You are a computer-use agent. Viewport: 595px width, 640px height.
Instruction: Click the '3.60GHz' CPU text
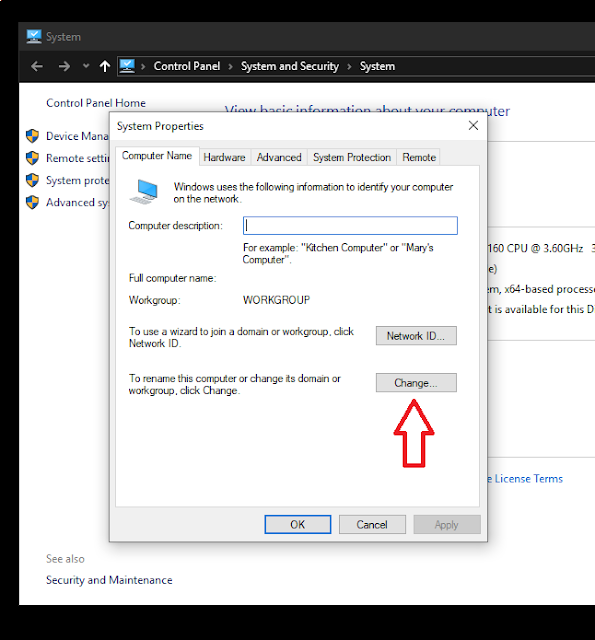(563, 248)
